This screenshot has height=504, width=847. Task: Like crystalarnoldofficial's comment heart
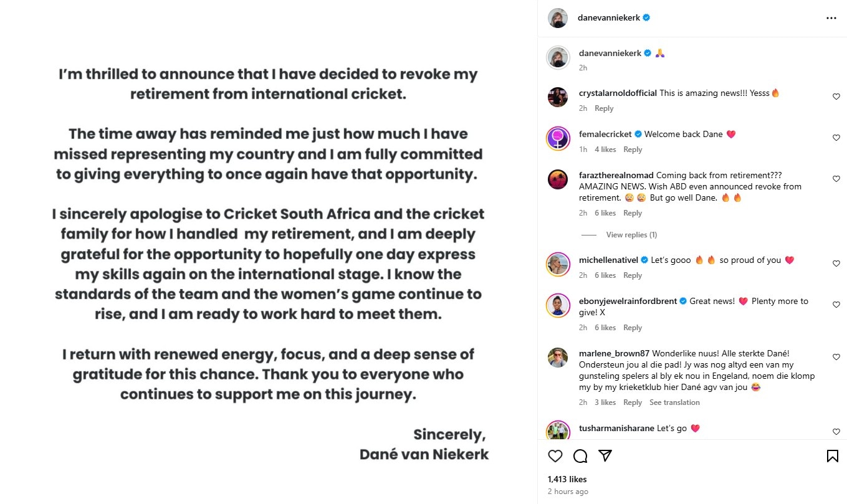tap(836, 97)
